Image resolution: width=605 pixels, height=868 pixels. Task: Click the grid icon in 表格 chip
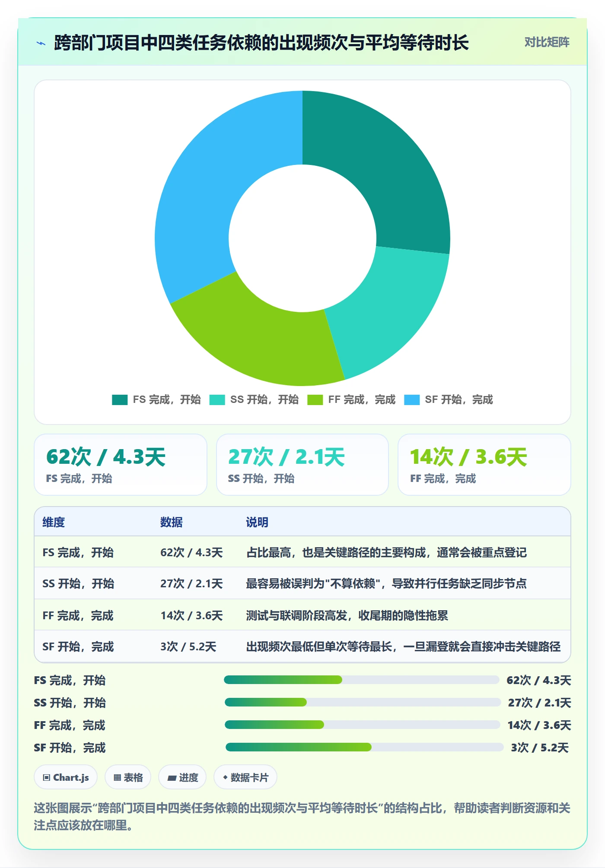[117, 778]
